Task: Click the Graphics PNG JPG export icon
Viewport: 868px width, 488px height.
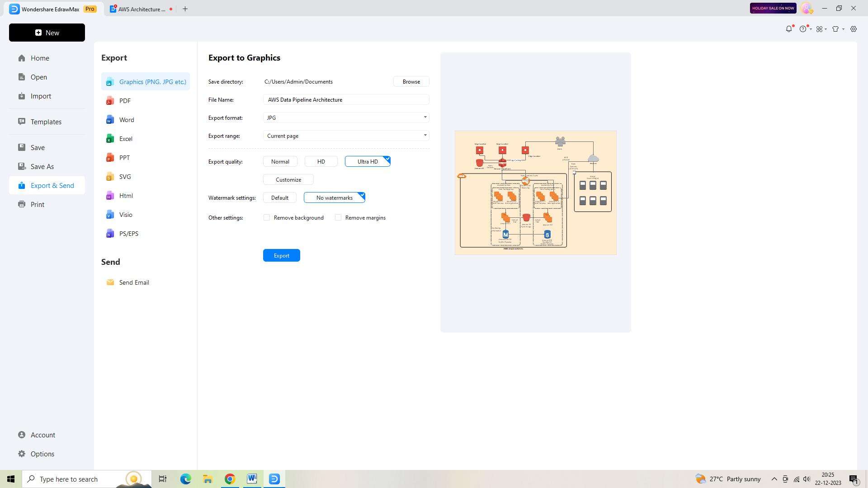Action: 110,82
